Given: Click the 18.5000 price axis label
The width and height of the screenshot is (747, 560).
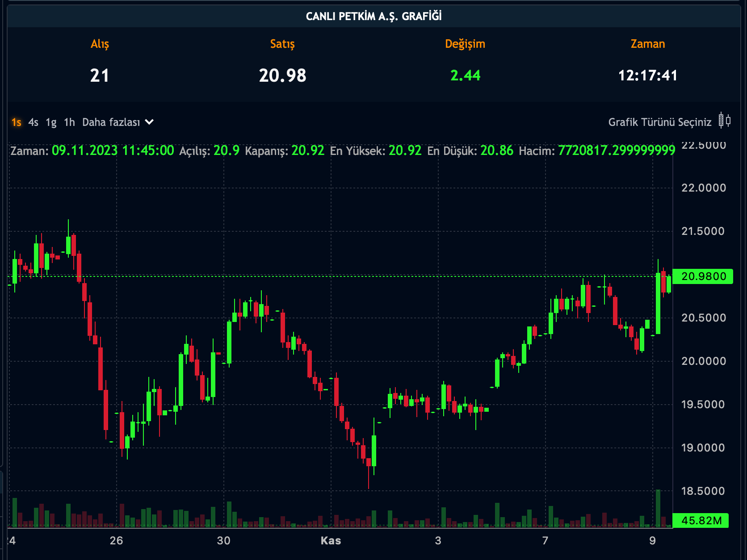Looking at the screenshot, I should (703, 491).
